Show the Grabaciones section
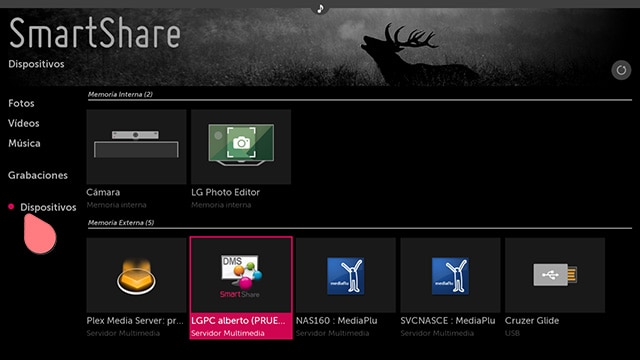 point(38,175)
